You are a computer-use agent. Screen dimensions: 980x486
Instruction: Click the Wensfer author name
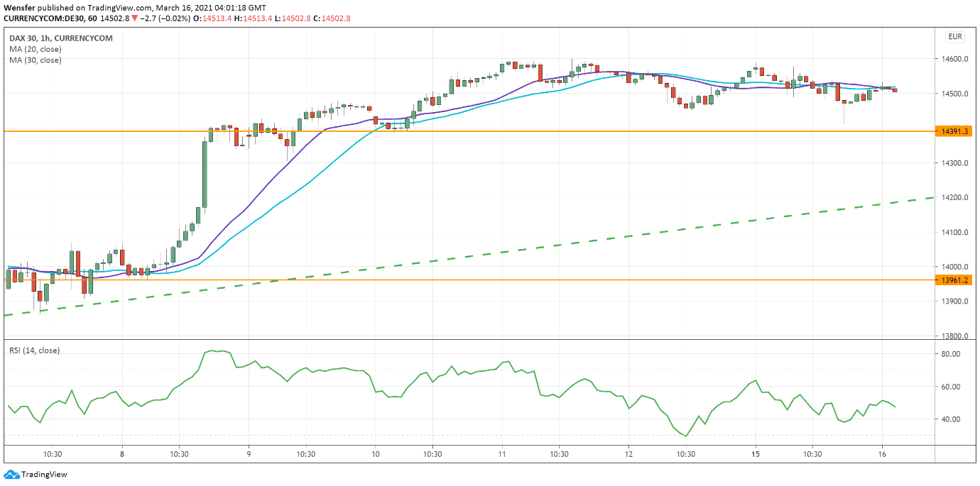[20, 7]
